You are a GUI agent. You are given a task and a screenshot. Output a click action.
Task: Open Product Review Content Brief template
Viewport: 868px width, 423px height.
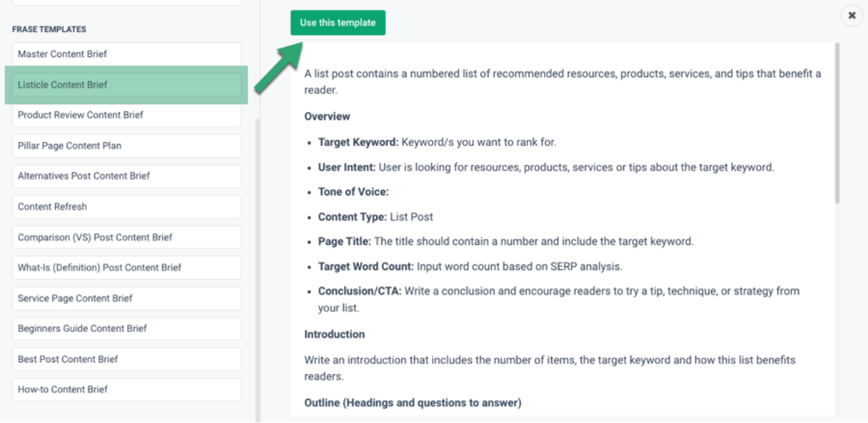point(127,115)
